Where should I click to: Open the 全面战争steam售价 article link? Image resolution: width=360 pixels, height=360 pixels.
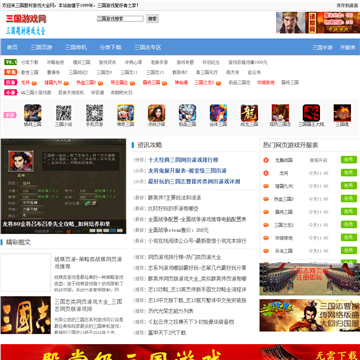coord(178,230)
